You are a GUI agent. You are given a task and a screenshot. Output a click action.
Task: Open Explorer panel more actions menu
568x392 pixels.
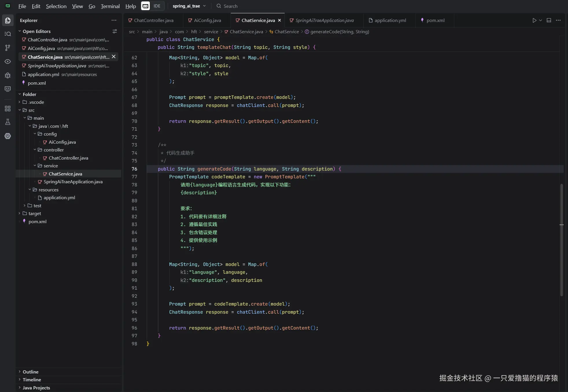click(x=114, y=20)
